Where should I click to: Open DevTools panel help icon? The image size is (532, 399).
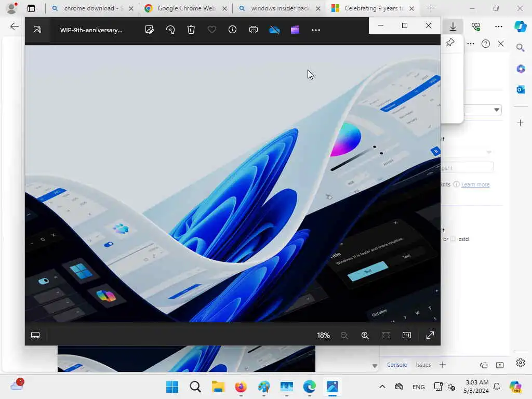(486, 44)
